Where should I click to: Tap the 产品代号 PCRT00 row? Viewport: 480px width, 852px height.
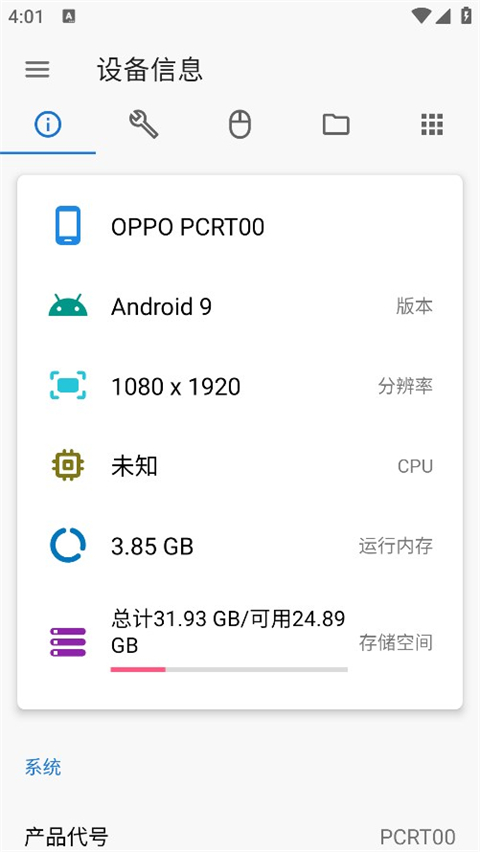click(x=240, y=837)
